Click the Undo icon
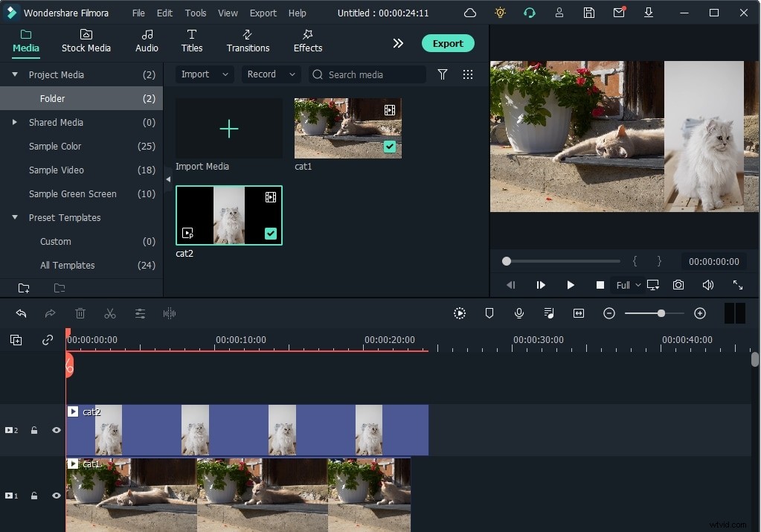This screenshot has height=532, width=761. [x=21, y=313]
